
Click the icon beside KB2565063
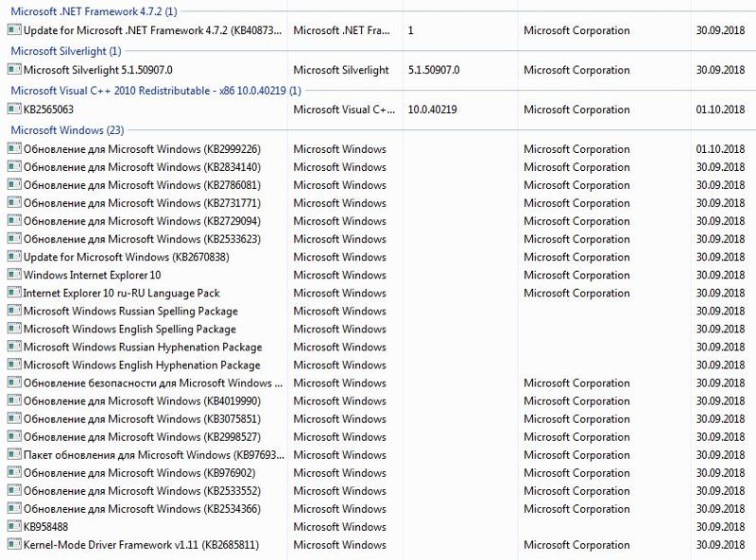(x=14, y=109)
